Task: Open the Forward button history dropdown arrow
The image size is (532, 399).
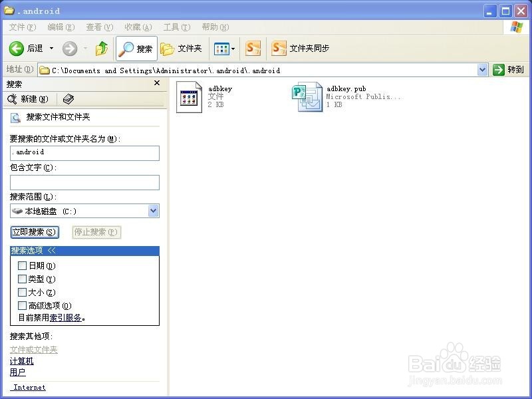Action: pyautogui.click(x=85, y=49)
